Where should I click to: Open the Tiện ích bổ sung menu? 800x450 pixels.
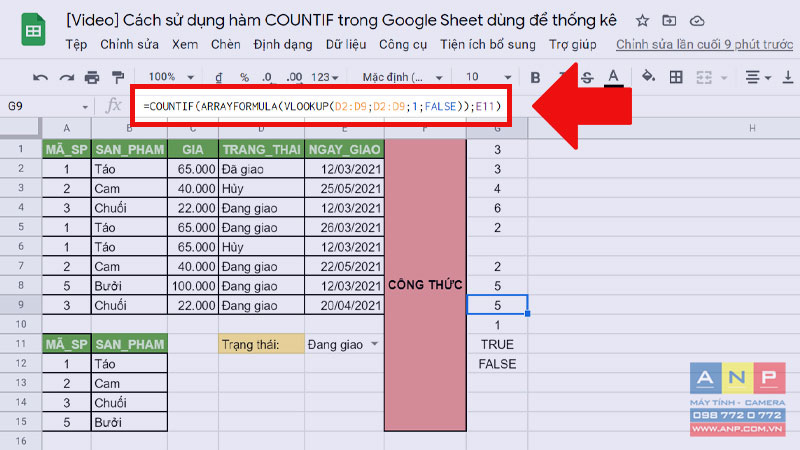488,45
